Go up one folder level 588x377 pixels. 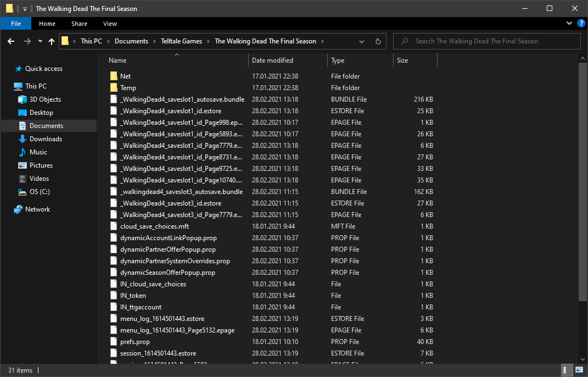click(52, 41)
